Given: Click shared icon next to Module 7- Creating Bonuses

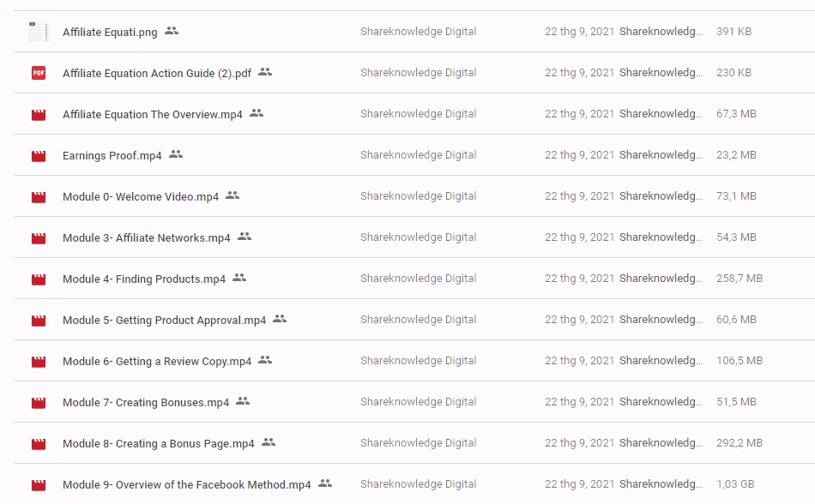Looking at the screenshot, I should pyautogui.click(x=243, y=401).
